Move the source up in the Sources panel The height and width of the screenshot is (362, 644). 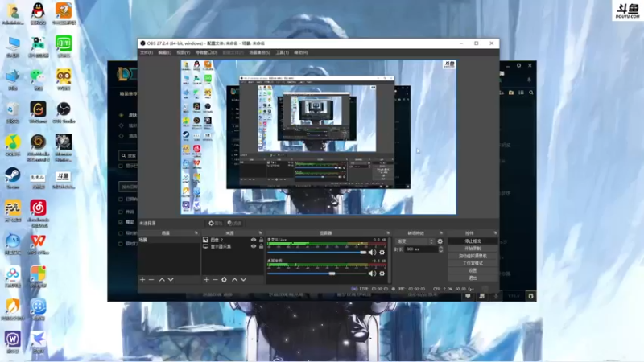pos(234,279)
